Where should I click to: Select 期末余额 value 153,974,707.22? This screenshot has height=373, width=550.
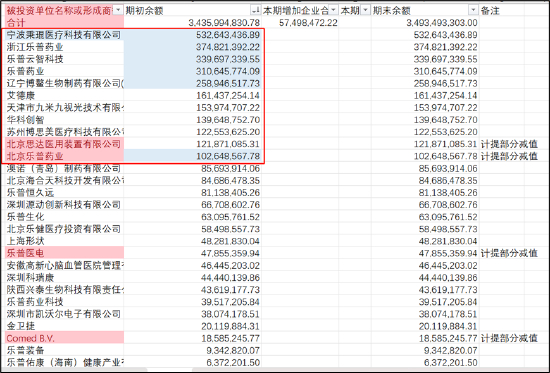pos(445,108)
